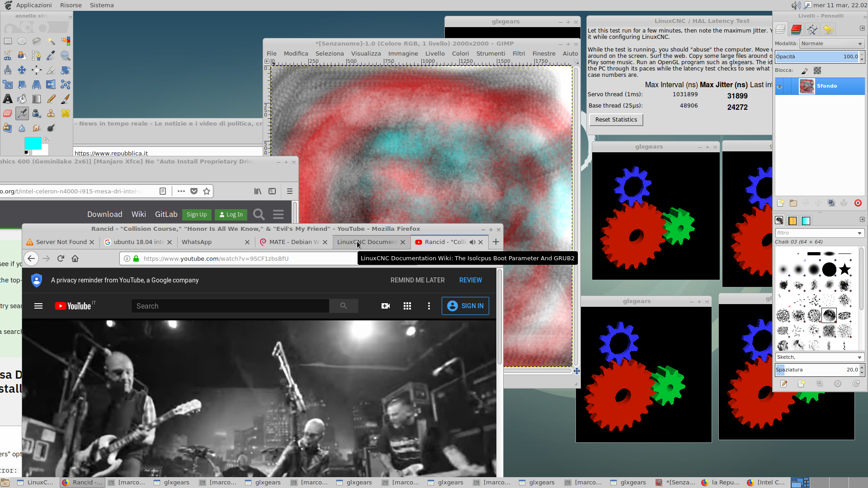Toggle lock pixels brush icon next to Blocca
Screen dimensions: 868x488
pos(805,70)
